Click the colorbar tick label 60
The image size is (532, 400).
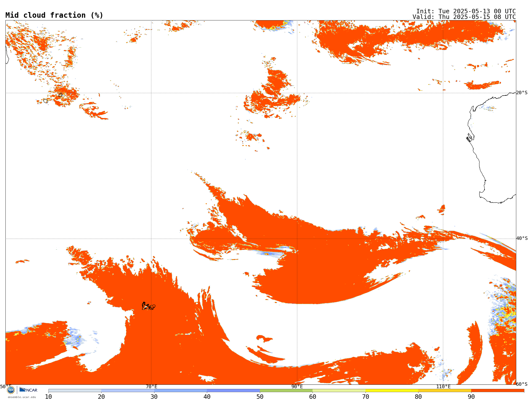(313, 397)
